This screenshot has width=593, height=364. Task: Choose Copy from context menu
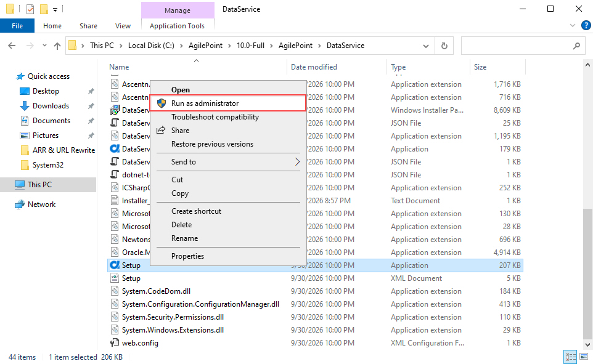pyautogui.click(x=227, y=193)
